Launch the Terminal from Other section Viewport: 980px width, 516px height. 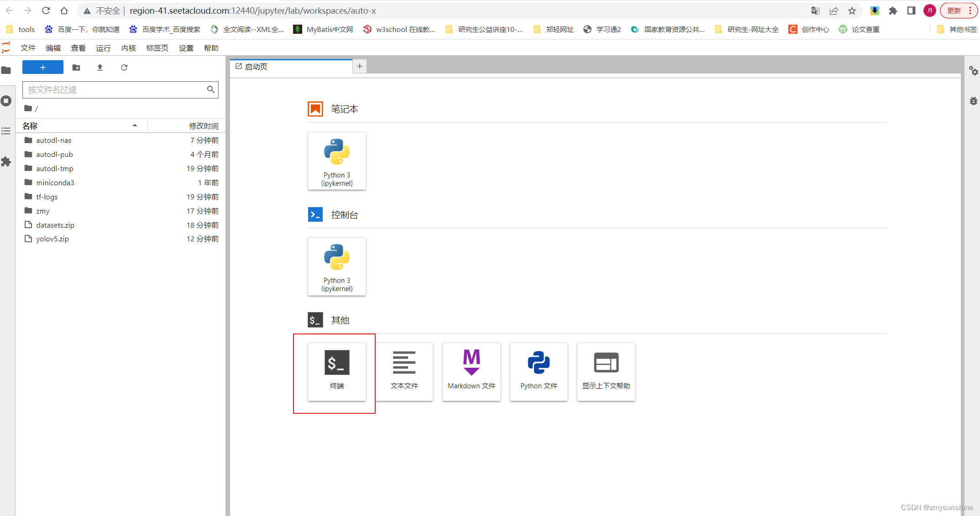pyautogui.click(x=336, y=371)
